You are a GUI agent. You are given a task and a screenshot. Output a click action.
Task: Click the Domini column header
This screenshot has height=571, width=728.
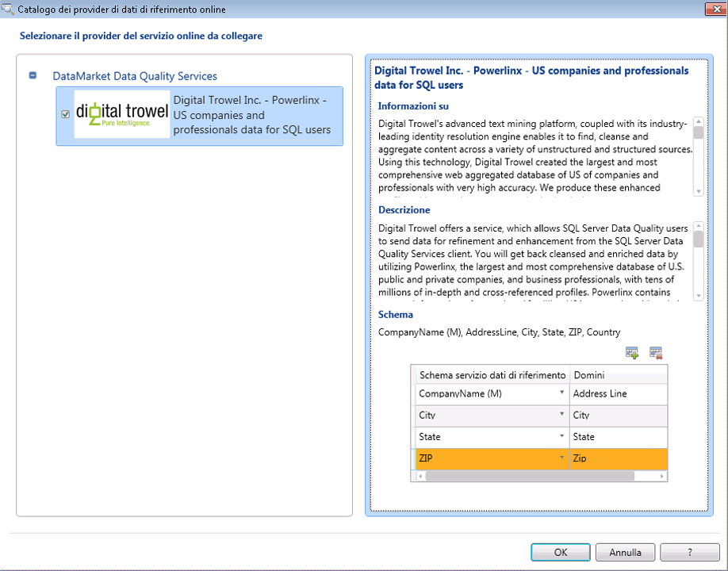(x=617, y=374)
